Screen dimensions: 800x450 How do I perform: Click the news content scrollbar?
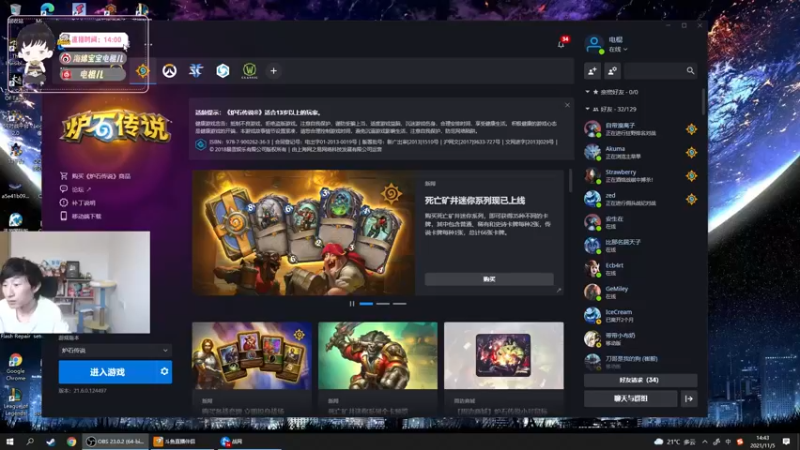570,181
